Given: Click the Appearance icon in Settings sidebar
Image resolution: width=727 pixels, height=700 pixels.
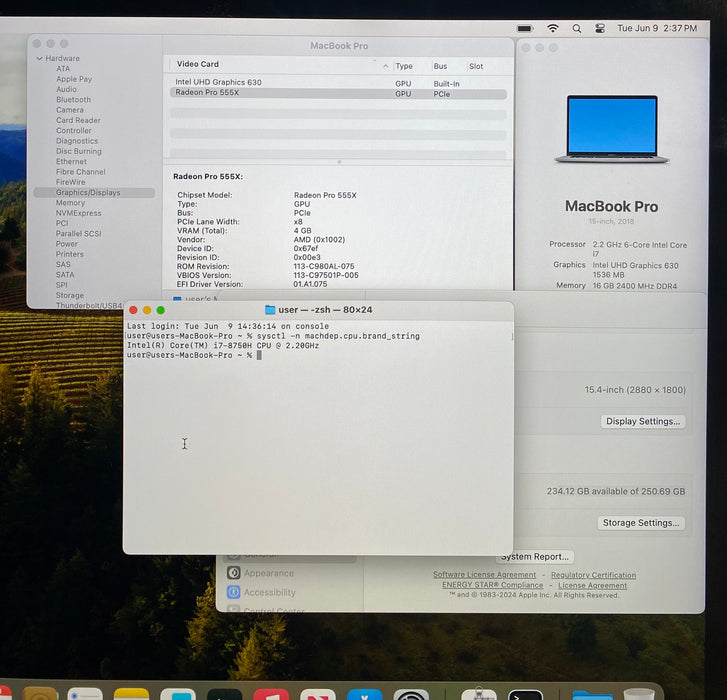Looking at the screenshot, I should [234, 573].
